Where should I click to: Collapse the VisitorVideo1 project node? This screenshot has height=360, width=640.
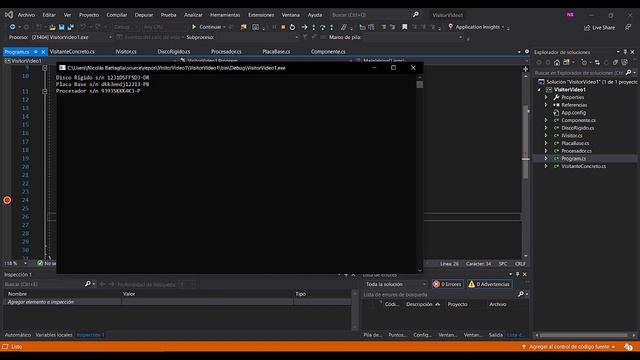pyautogui.click(x=539, y=90)
